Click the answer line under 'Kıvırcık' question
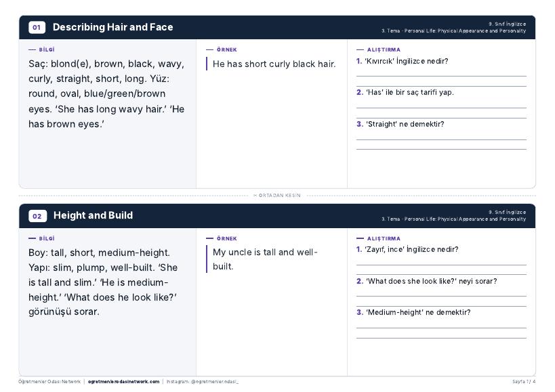 click(441, 76)
